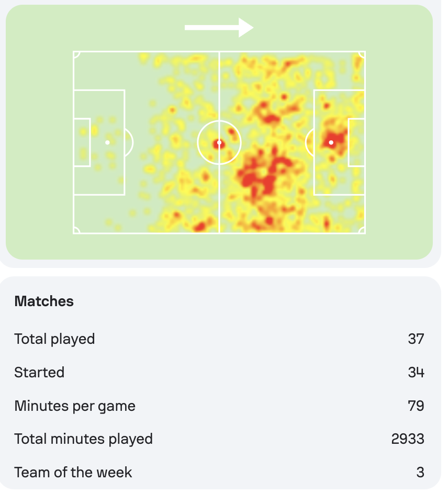Click the total minutes value 2933
This screenshot has width=448, height=493.
408,439
